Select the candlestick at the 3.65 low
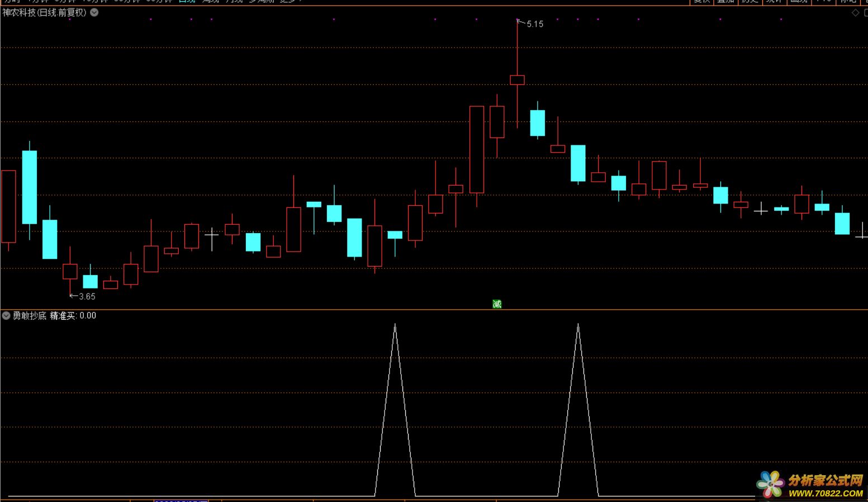This screenshot has width=868, height=502. click(x=70, y=272)
